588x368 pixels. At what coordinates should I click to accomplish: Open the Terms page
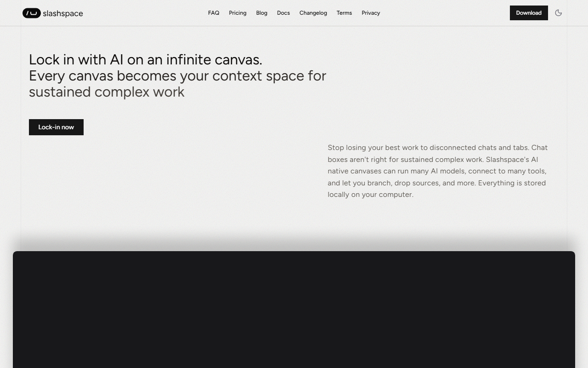pyautogui.click(x=344, y=13)
